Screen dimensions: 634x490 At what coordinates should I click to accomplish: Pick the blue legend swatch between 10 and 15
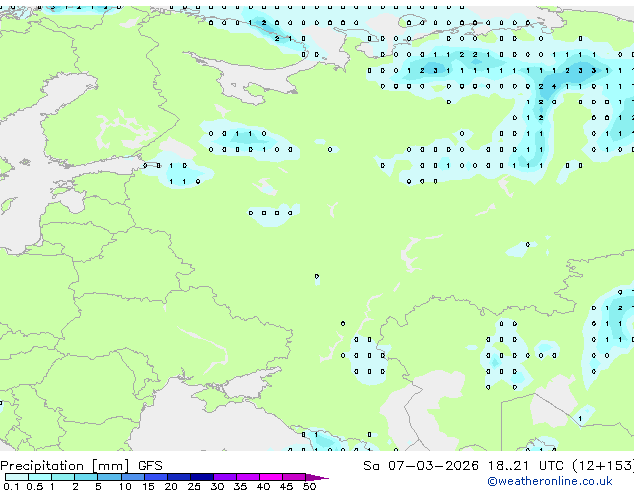pos(132,477)
